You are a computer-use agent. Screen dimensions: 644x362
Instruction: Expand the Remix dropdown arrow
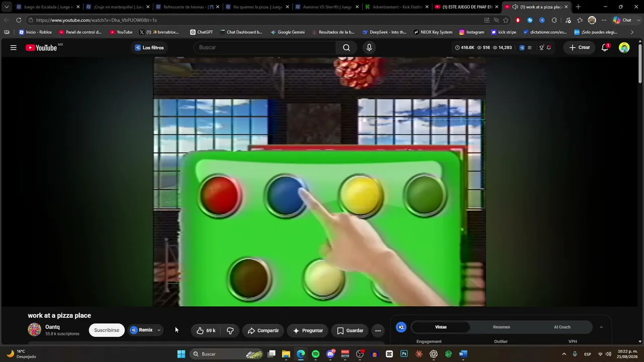coord(158,330)
